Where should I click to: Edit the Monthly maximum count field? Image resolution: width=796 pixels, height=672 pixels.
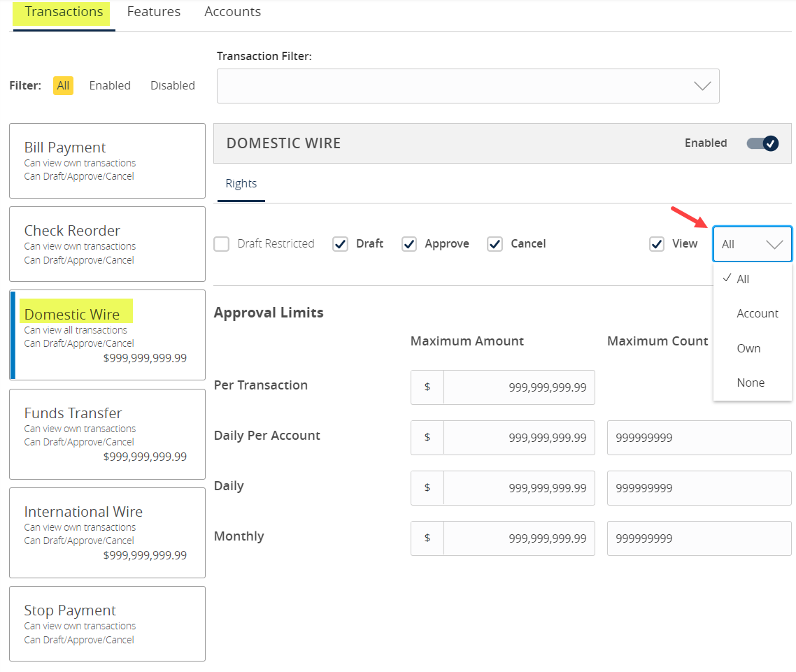(699, 538)
